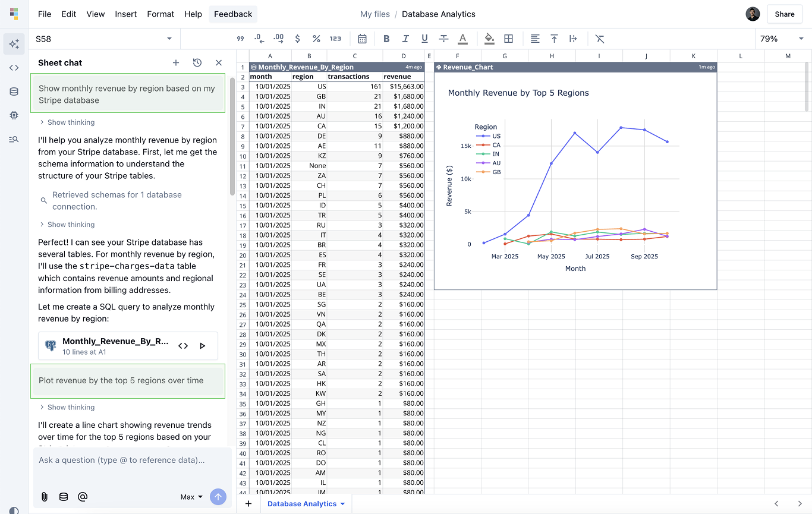Open the database connections sidebar icon
812x514 pixels.
coord(14,91)
